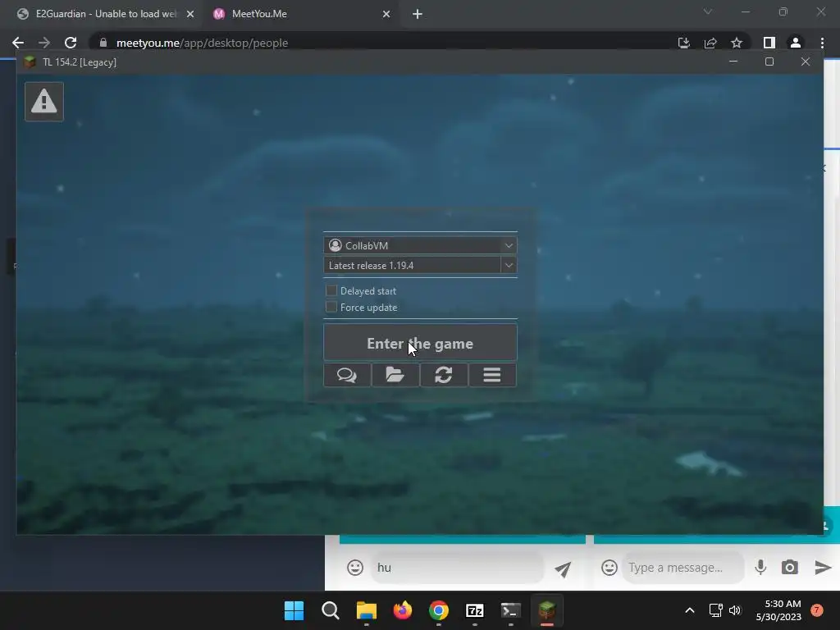The height and width of the screenshot is (630, 840).
Task: Click the volume speaker icon in tray
Action: (735, 610)
